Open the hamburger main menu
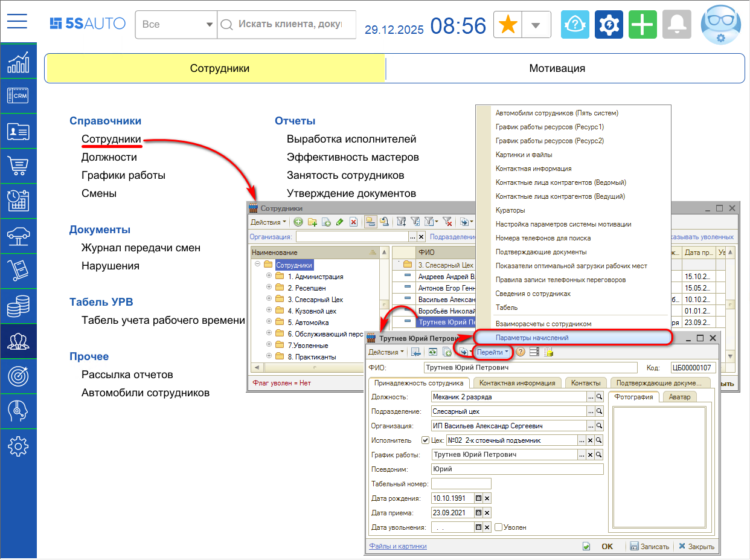Image resolution: width=750 pixels, height=560 pixels. tap(18, 22)
